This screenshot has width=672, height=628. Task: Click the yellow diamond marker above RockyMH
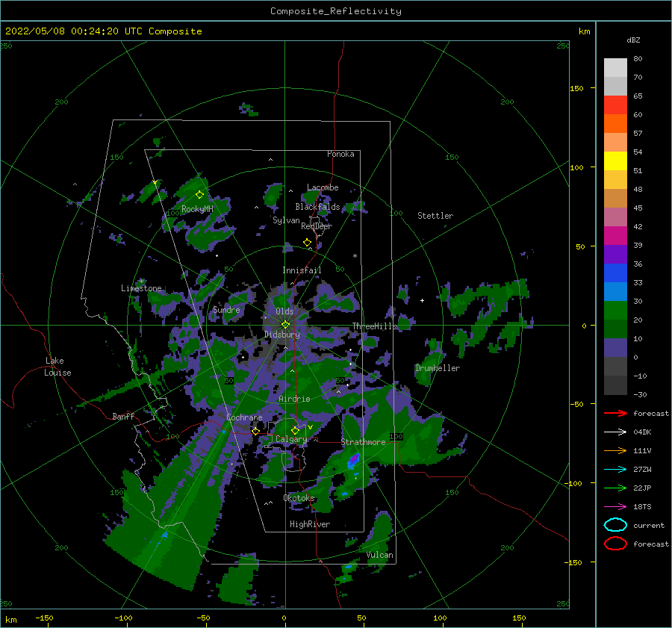pyautogui.click(x=199, y=195)
